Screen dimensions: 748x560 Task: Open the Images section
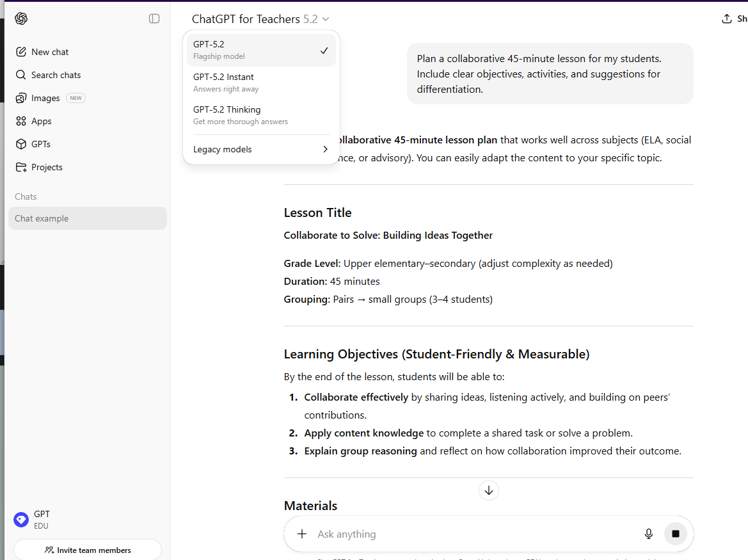coord(45,98)
